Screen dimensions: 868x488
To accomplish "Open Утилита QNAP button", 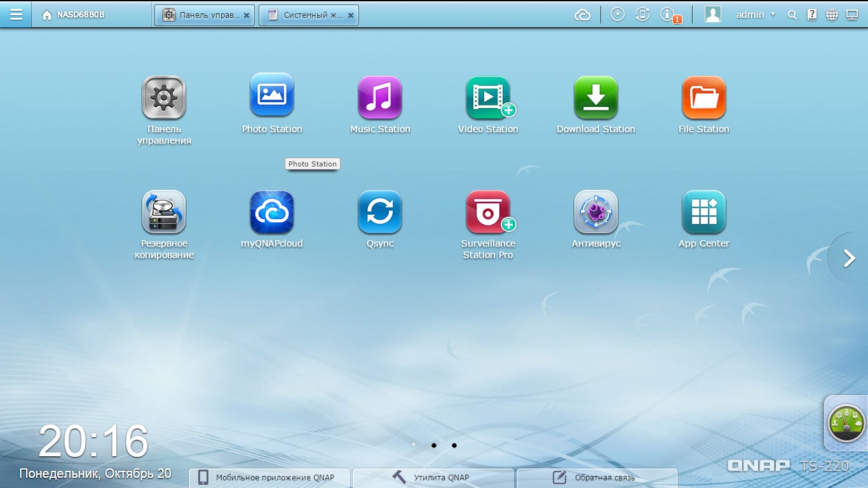I will click(x=433, y=478).
